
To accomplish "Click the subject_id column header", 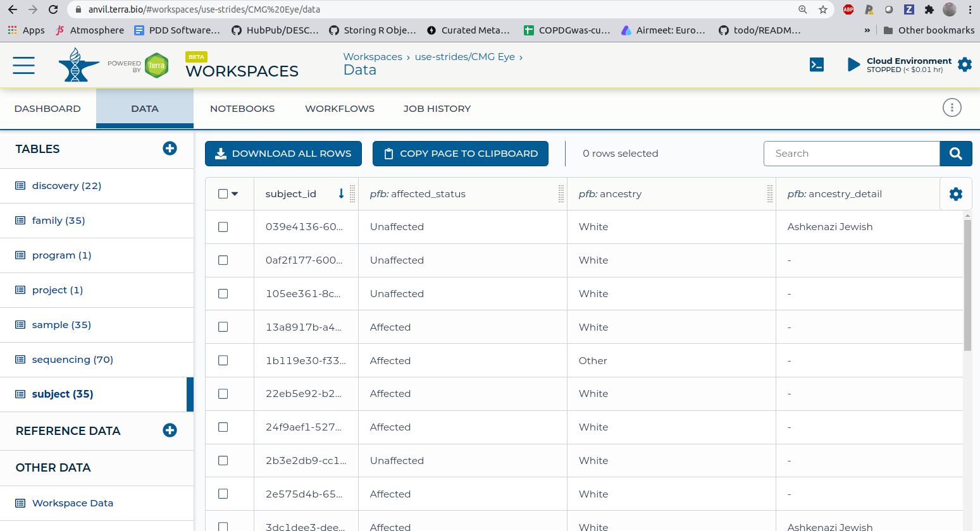I will pos(291,194).
